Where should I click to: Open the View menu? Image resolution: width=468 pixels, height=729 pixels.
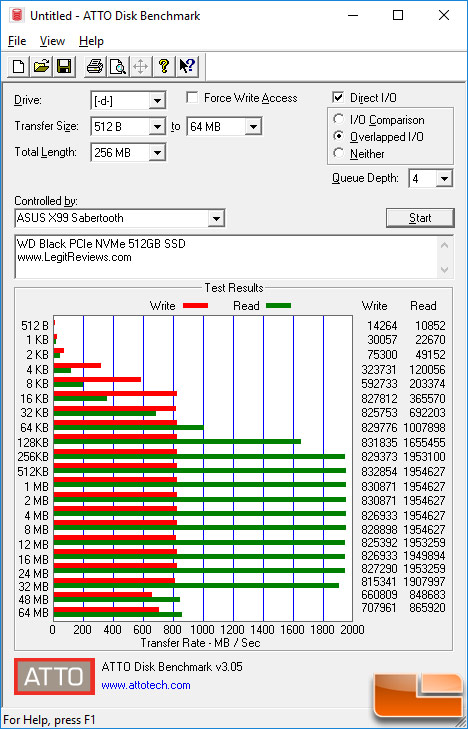pyautogui.click(x=52, y=41)
